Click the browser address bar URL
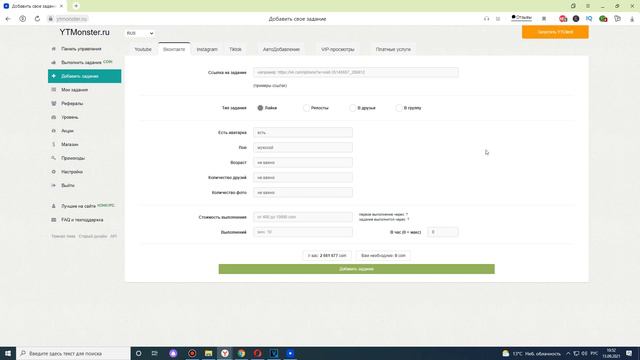 [72, 19]
